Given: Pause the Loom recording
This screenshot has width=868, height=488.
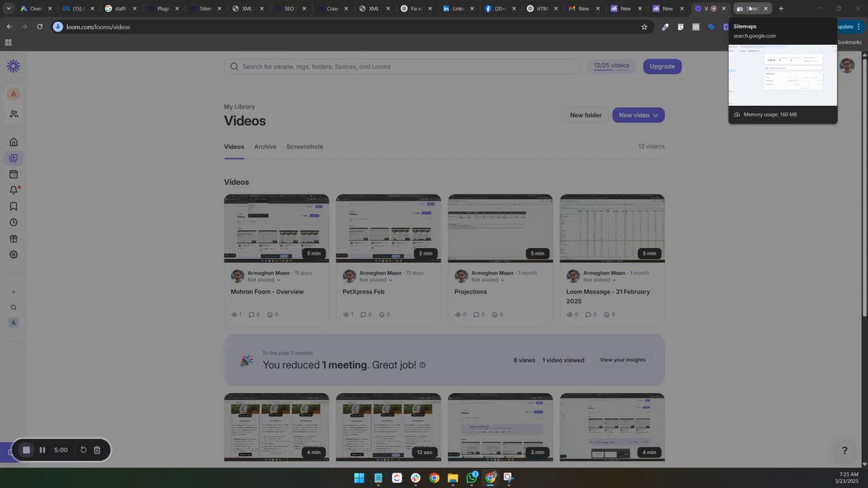Looking at the screenshot, I should [x=42, y=450].
